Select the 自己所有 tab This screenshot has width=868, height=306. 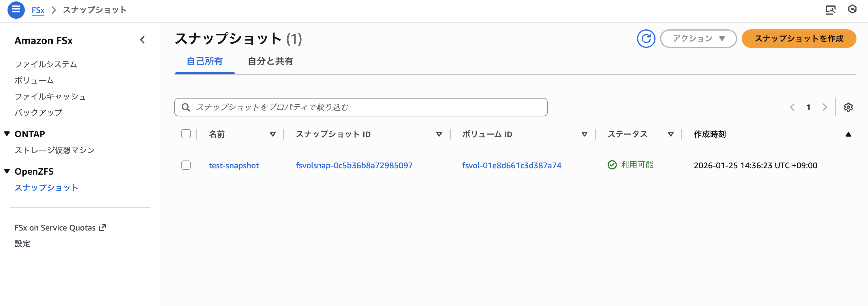click(204, 61)
